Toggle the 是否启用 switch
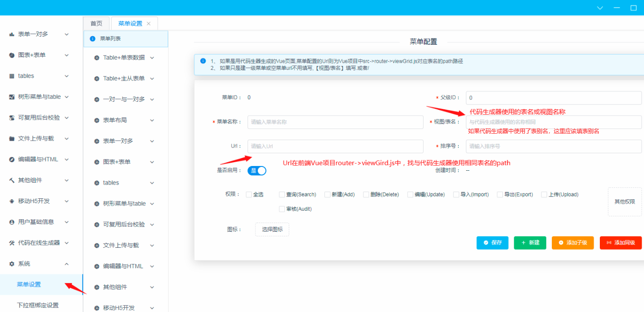This screenshot has width=644, height=312. coord(257,170)
